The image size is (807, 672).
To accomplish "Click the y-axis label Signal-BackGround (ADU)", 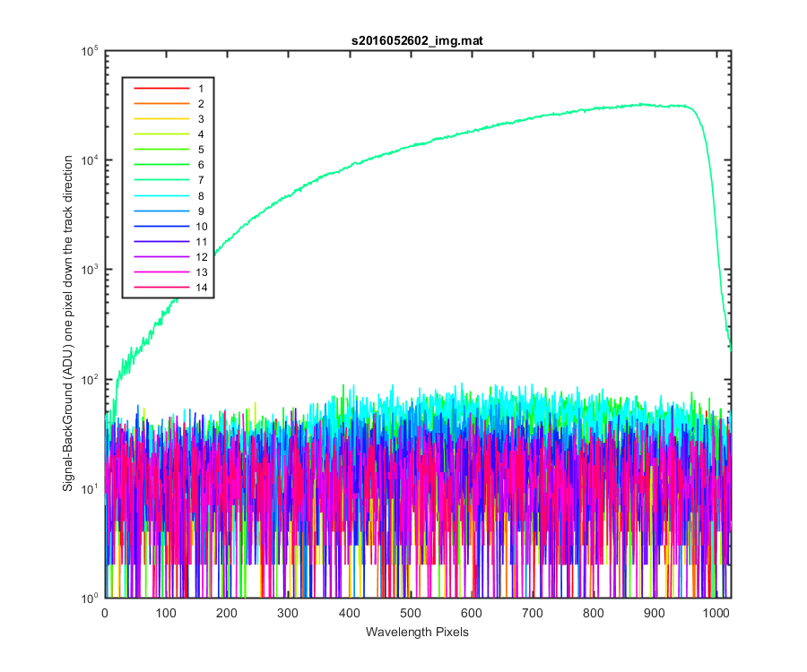I will click(x=67, y=415).
